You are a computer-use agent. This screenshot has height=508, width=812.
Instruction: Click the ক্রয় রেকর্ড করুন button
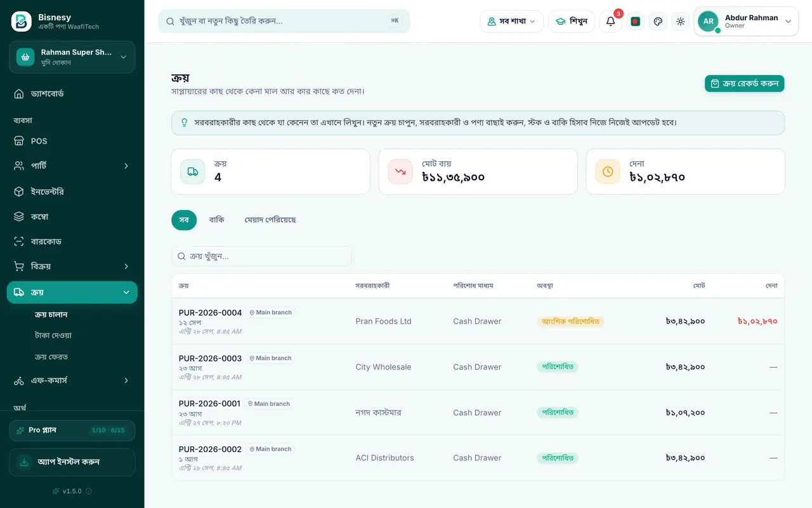pyautogui.click(x=744, y=83)
